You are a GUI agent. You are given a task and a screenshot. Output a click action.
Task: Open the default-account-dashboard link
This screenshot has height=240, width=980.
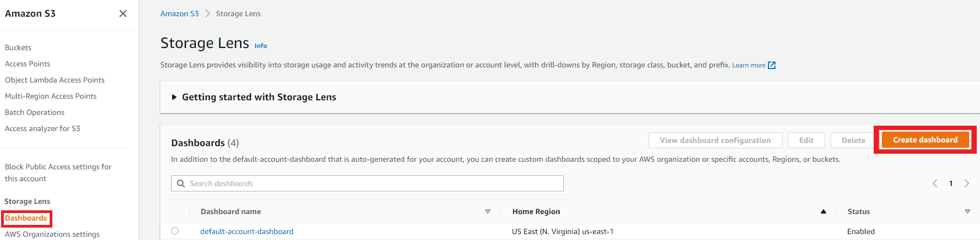(x=247, y=231)
